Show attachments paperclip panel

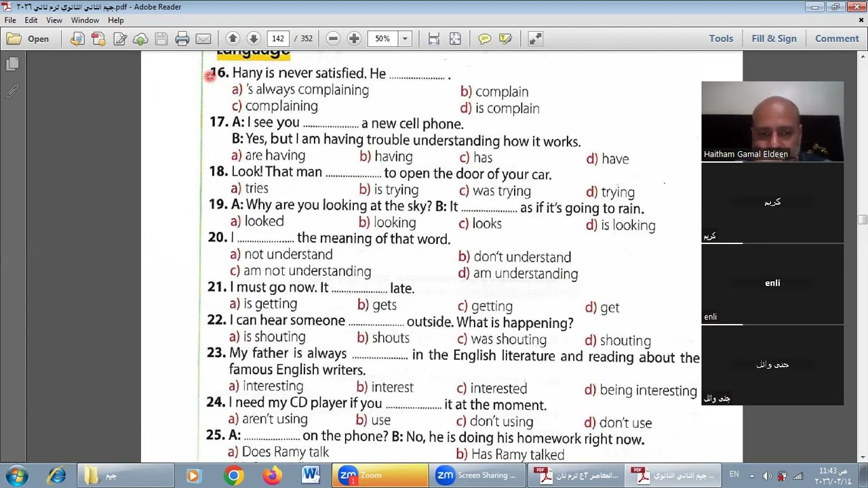(x=12, y=91)
